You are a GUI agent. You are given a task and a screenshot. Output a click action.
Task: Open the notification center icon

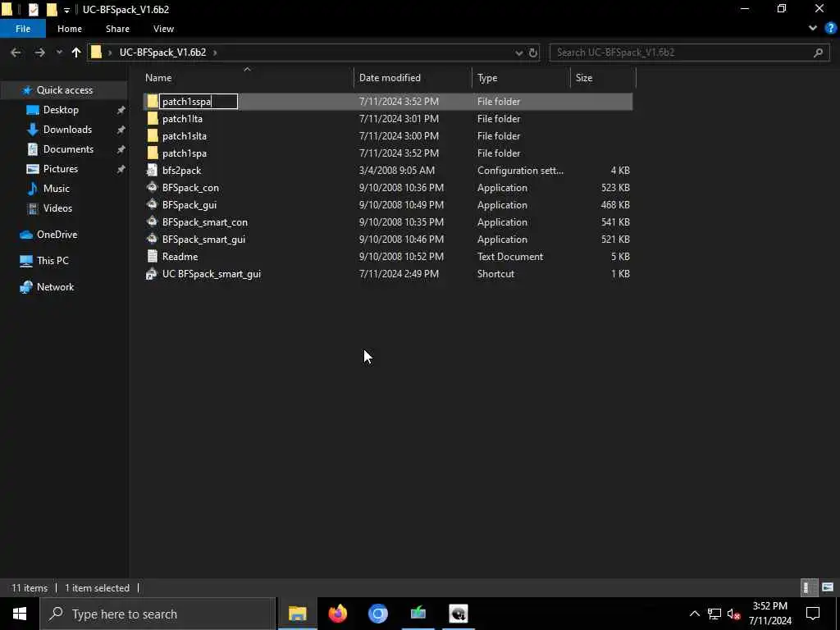click(813, 614)
